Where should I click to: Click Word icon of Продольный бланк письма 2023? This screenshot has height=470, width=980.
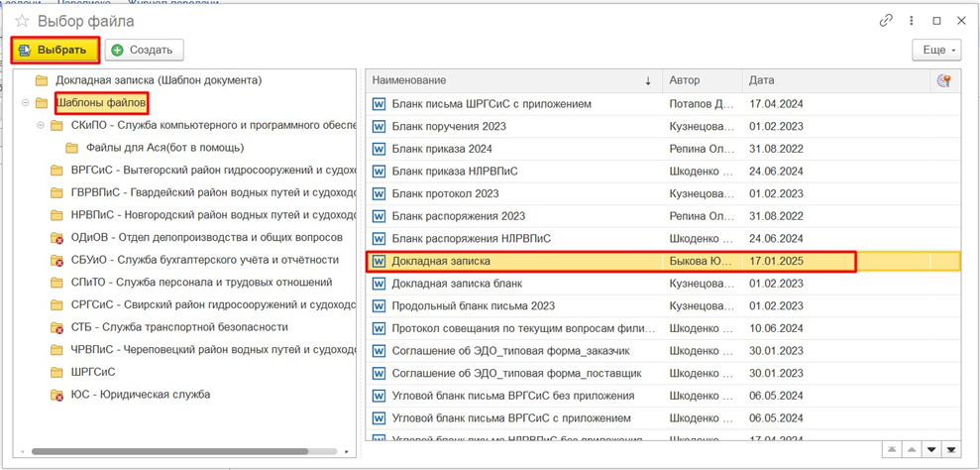379,306
